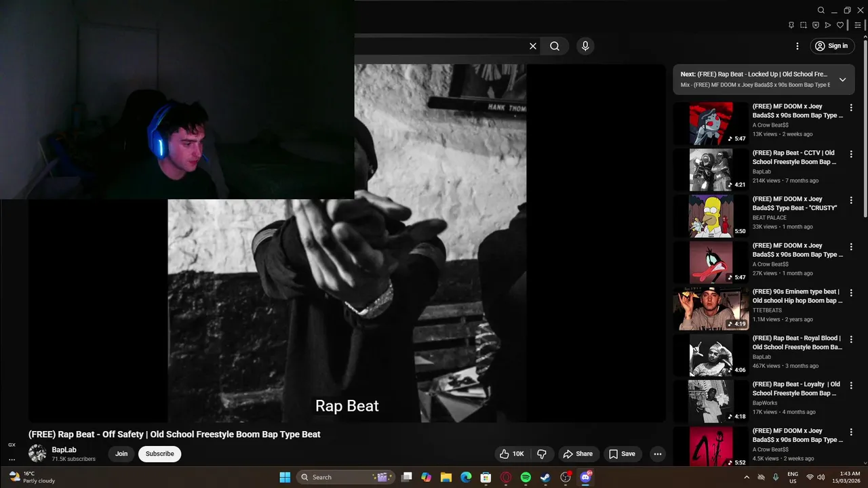Open Discord from the taskbar
The width and height of the screenshot is (868, 488).
585,477
